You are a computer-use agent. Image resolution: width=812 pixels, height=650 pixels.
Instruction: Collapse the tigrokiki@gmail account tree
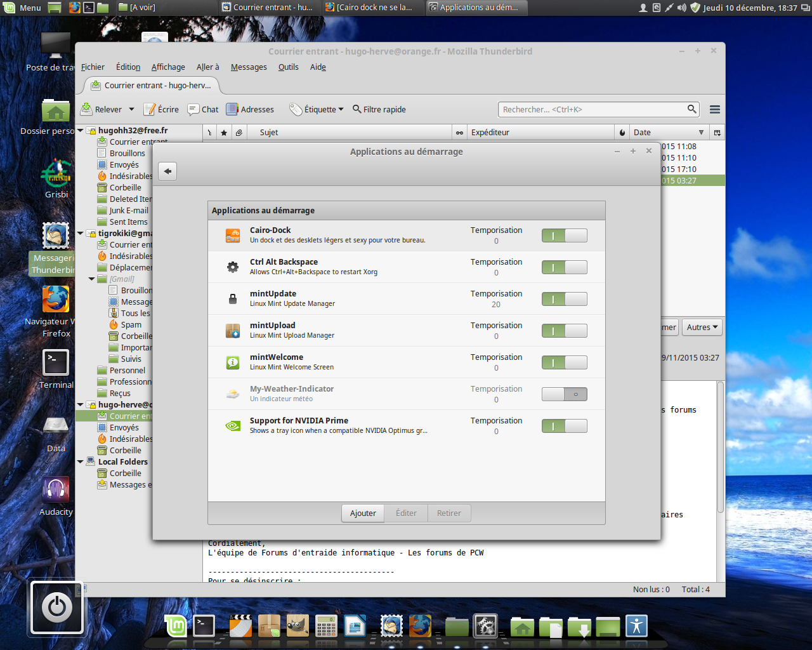81,234
